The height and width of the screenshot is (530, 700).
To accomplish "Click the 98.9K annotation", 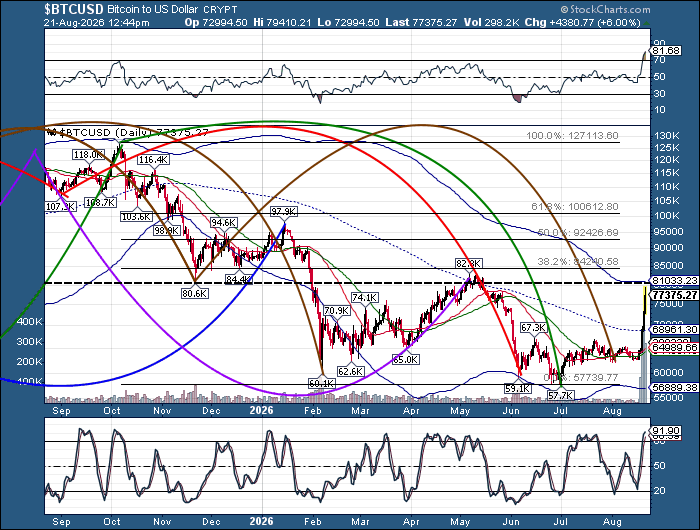I will [167, 230].
